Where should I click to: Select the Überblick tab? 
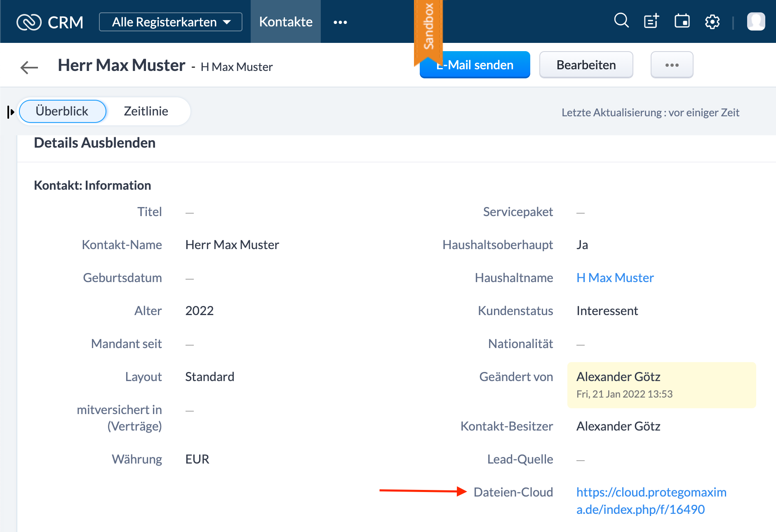coord(62,111)
